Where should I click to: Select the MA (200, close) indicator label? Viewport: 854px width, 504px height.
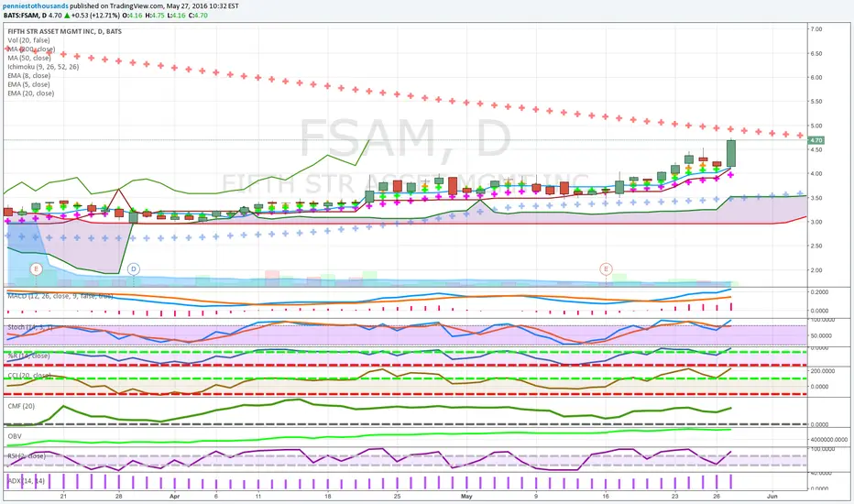point(31,49)
